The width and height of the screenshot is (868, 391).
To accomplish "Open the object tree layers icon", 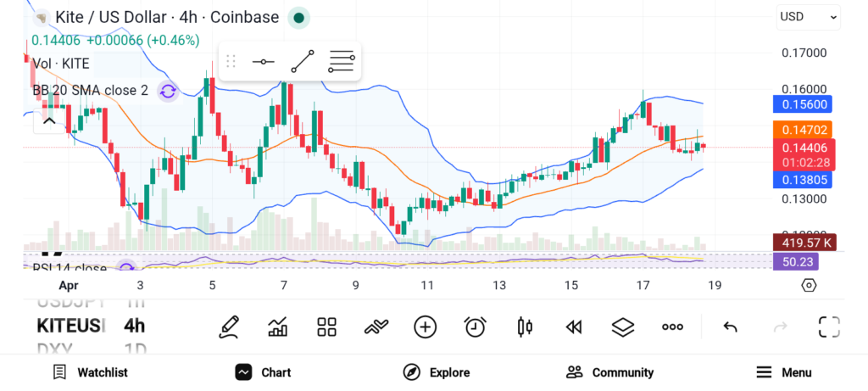I will pyautogui.click(x=623, y=327).
